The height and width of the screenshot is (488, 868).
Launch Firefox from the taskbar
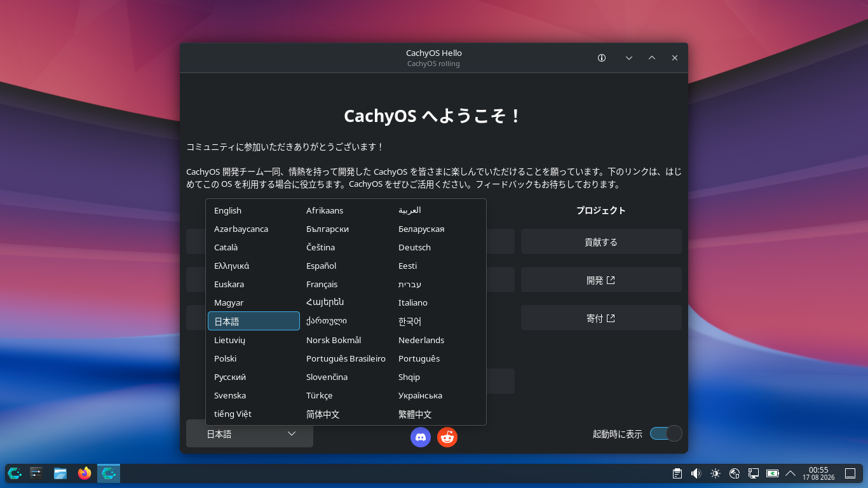(85, 473)
